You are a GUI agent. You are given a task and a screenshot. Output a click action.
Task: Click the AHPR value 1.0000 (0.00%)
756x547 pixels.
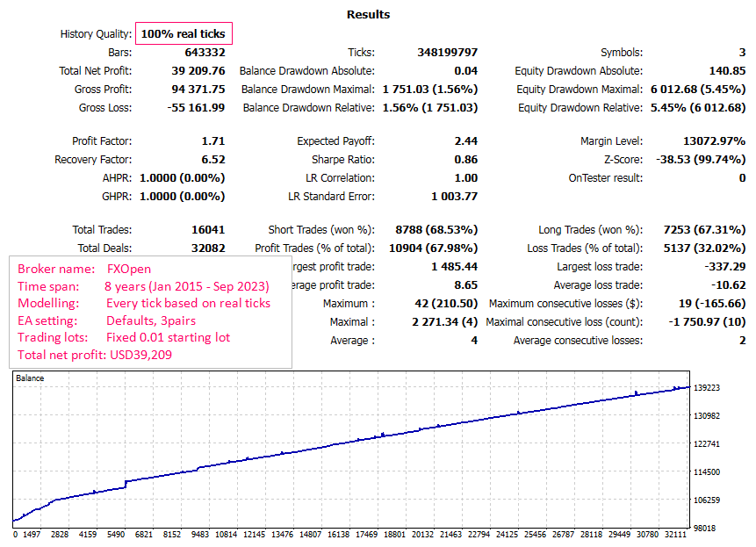pos(183,178)
